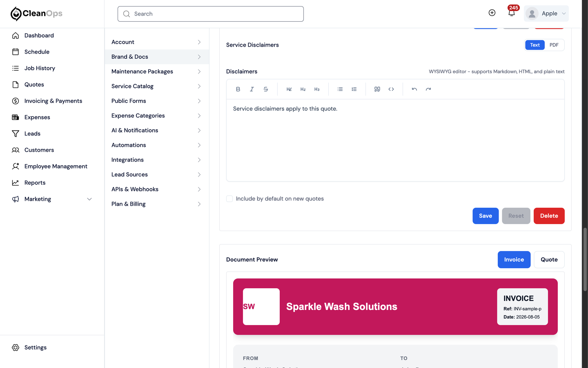
Task: Expand the Account settings section
Action: tap(157, 42)
